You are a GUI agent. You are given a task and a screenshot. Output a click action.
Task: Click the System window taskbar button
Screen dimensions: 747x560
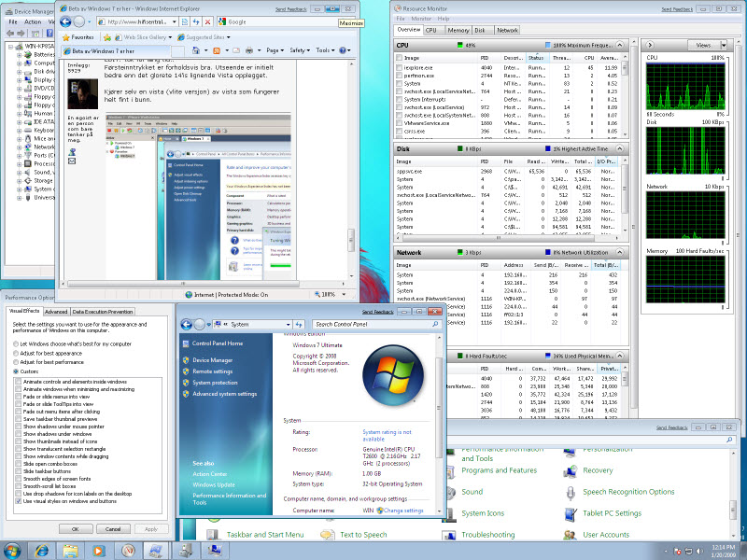[215, 551]
